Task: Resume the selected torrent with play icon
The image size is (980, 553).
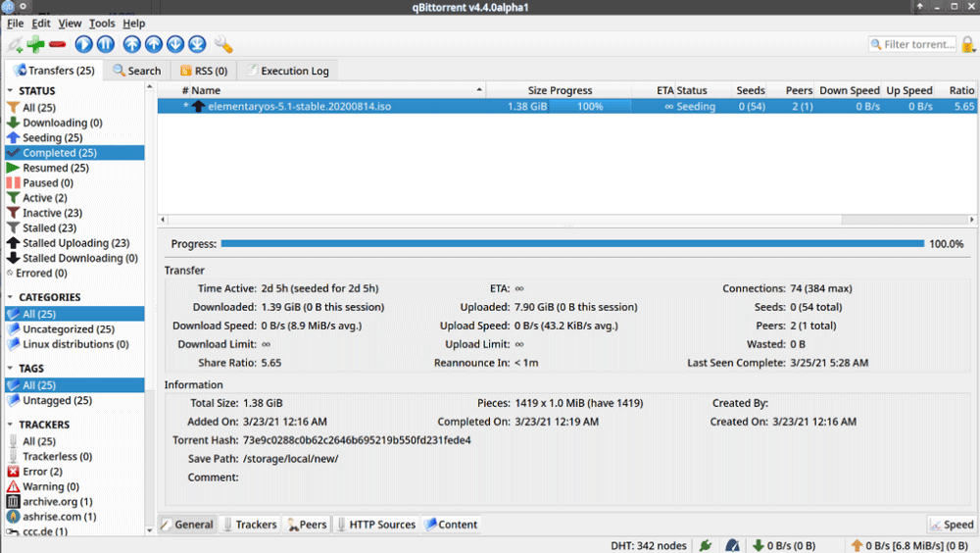Action: click(83, 44)
